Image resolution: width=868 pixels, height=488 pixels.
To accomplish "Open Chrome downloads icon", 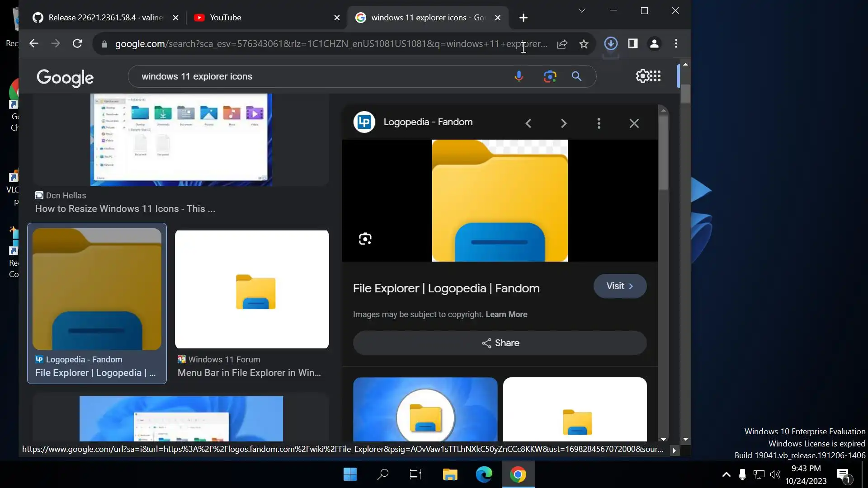I will click(611, 44).
